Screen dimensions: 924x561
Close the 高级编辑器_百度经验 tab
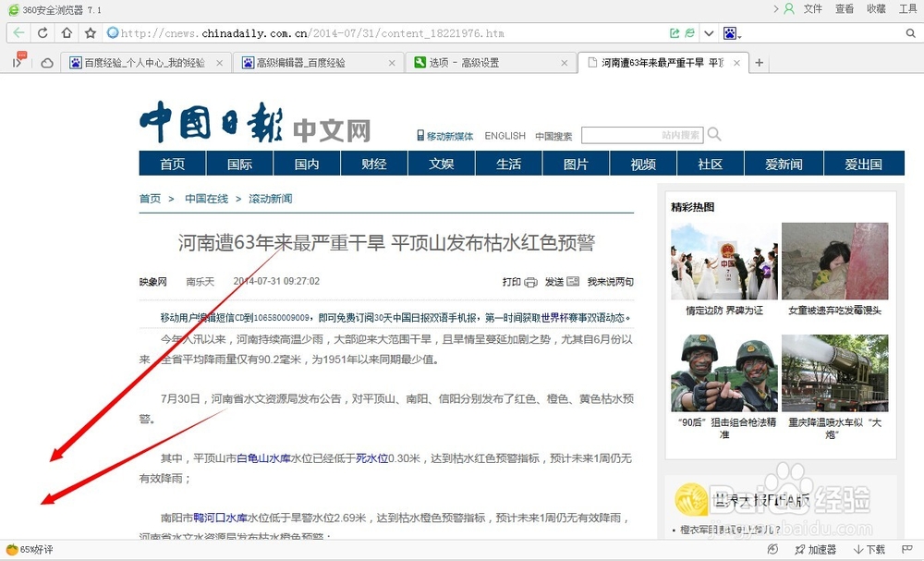pos(392,63)
